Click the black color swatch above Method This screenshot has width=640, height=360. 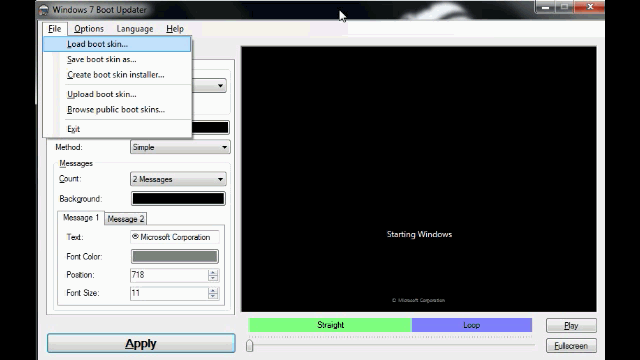[x=210, y=127]
